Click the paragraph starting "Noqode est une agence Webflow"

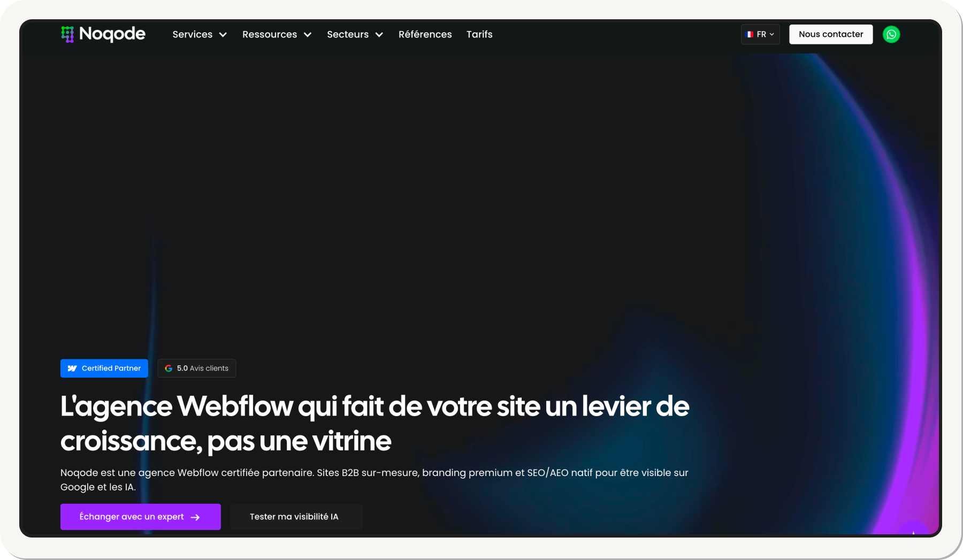pyautogui.click(x=374, y=480)
